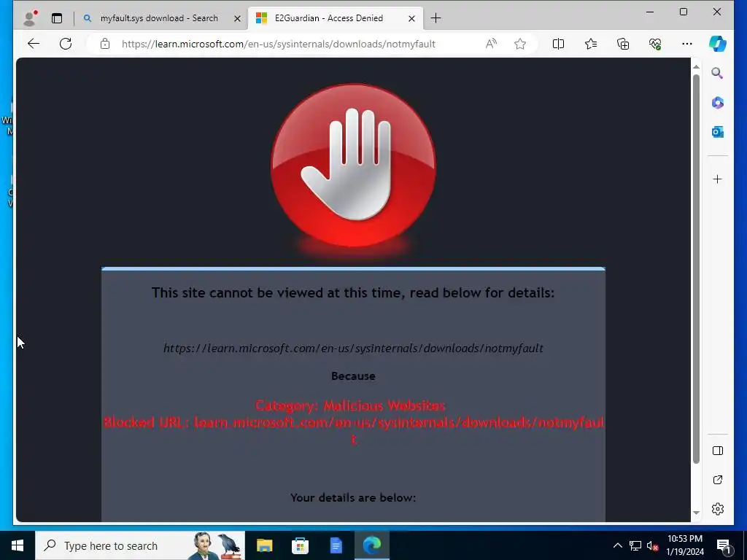Open link in external window icon
The image size is (747, 560).
718,480
